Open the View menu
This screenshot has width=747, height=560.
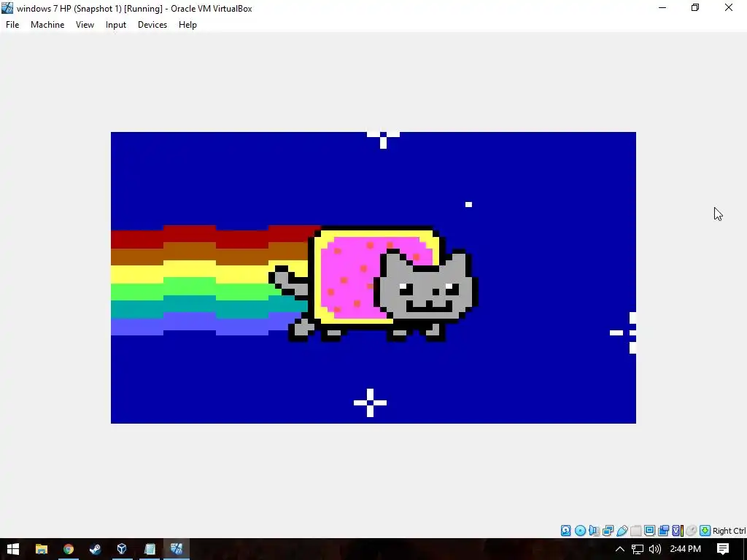(85, 25)
